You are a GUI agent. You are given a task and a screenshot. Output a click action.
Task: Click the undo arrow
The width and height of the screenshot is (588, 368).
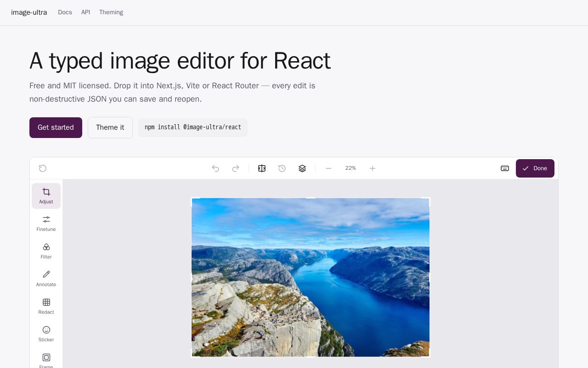(215, 168)
